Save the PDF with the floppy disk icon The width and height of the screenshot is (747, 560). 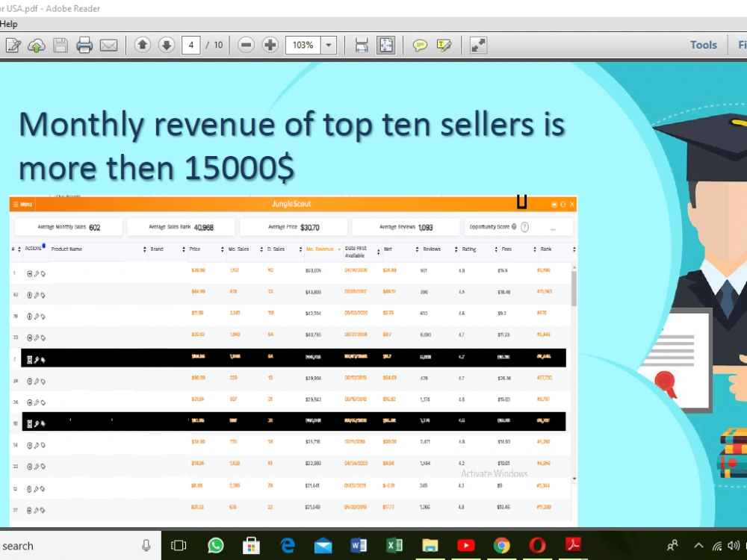tap(60, 46)
